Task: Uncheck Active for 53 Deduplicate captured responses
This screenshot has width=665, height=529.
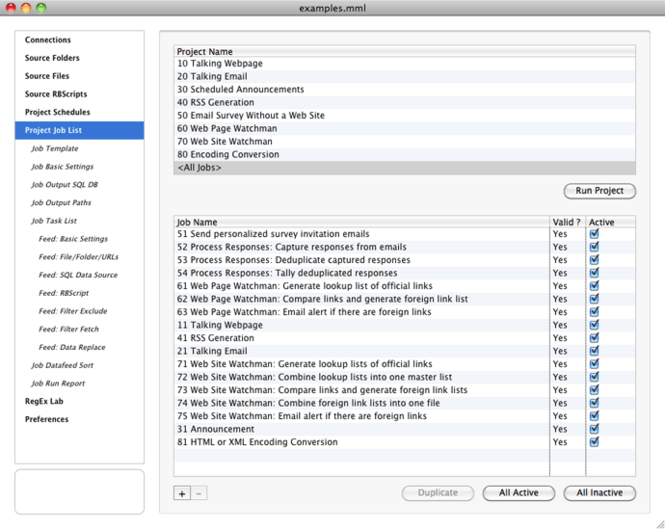Action: (594, 260)
